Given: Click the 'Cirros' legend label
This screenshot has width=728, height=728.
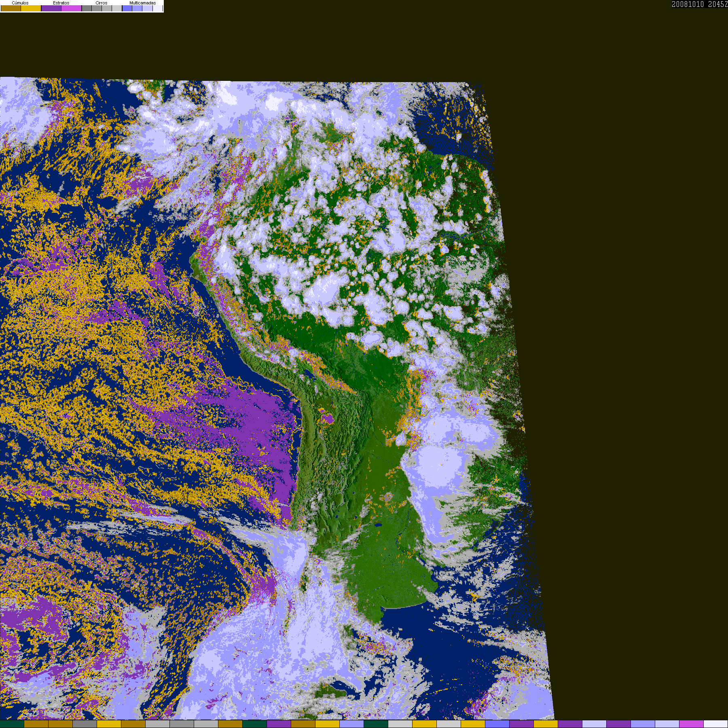Looking at the screenshot, I should (x=102, y=3).
